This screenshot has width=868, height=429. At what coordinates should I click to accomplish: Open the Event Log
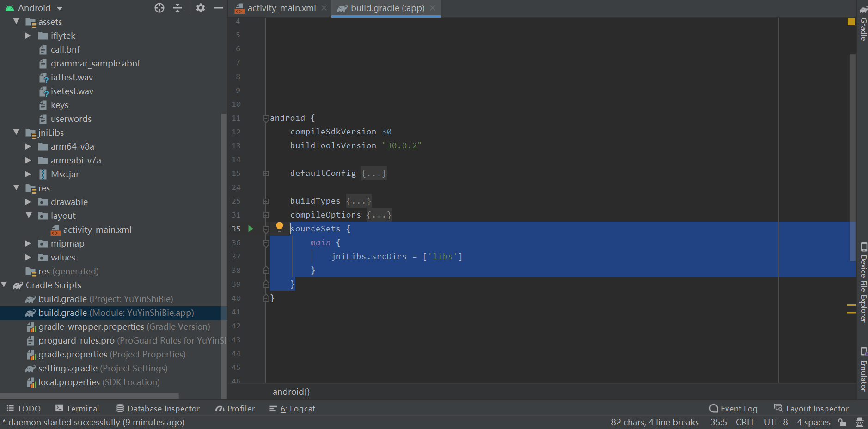734,409
